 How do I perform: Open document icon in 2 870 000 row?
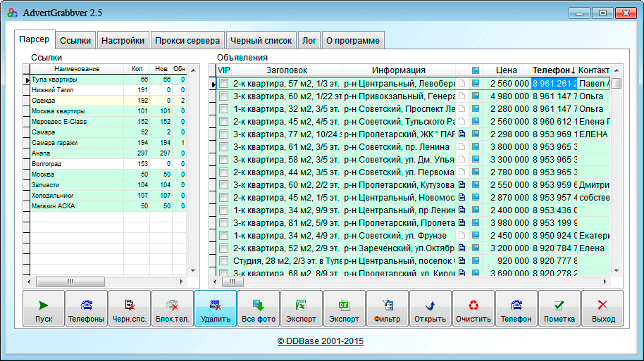(x=462, y=197)
